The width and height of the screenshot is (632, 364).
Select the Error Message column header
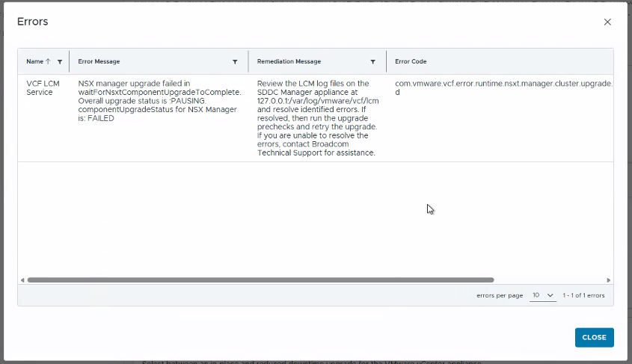[x=99, y=61]
